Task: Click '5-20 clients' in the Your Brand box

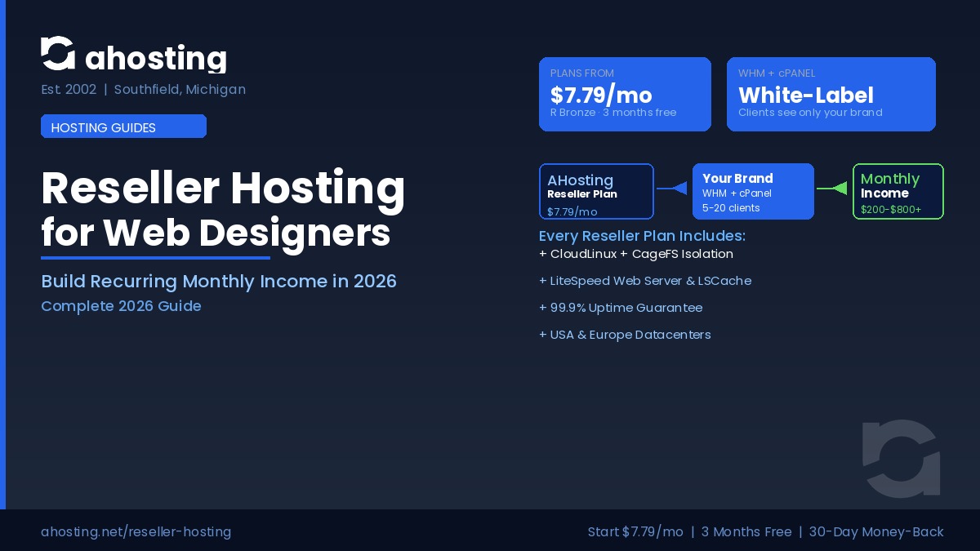Action: click(x=731, y=208)
